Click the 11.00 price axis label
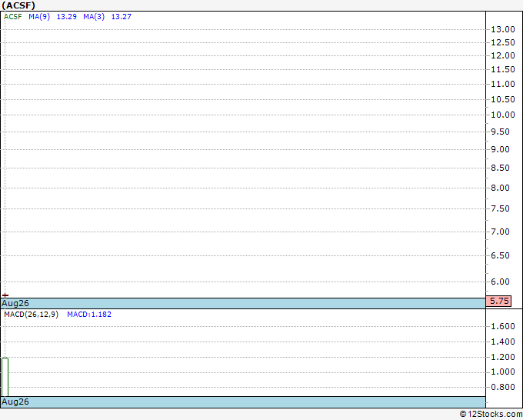This screenshot has height=420, width=523. 503,84
